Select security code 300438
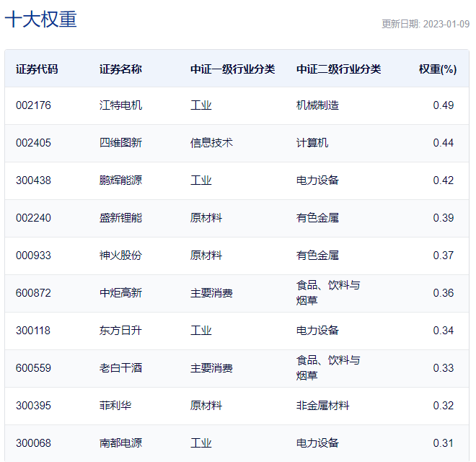Screen dimensions: 476x462 (33, 180)
